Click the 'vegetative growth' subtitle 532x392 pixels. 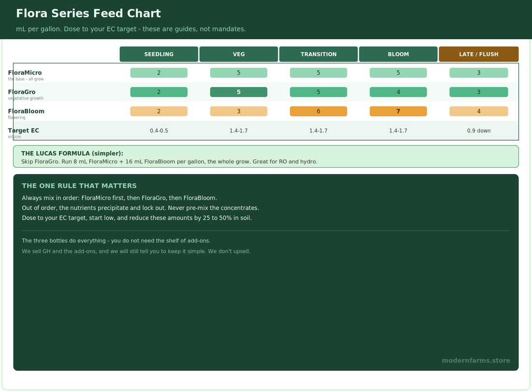click(x=26, y=98)
